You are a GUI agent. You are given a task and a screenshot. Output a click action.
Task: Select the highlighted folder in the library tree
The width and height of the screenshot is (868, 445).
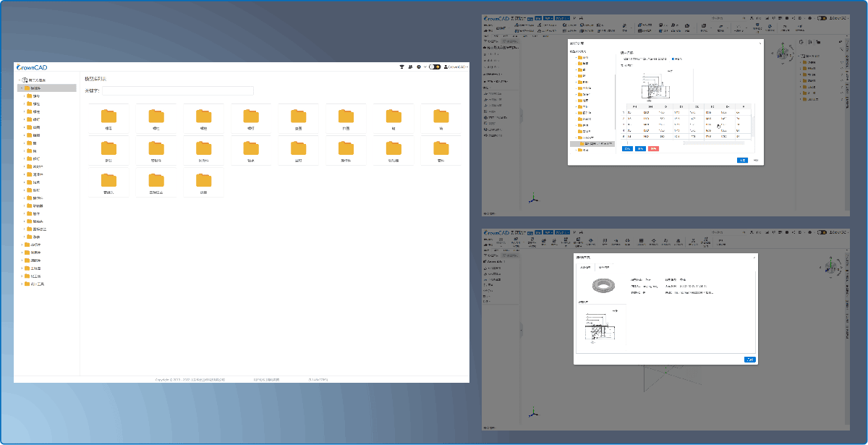click(x=48, y=88)
